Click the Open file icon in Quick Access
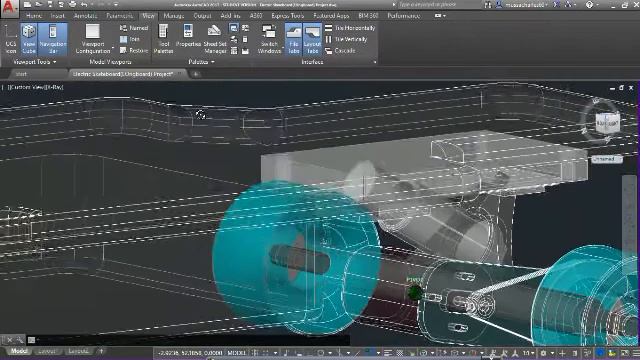 click(x=39, y=4)
